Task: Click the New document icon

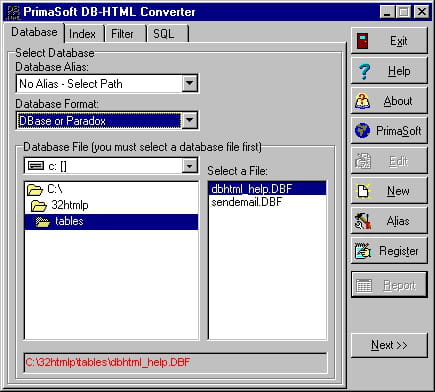Action: (363, 191)
